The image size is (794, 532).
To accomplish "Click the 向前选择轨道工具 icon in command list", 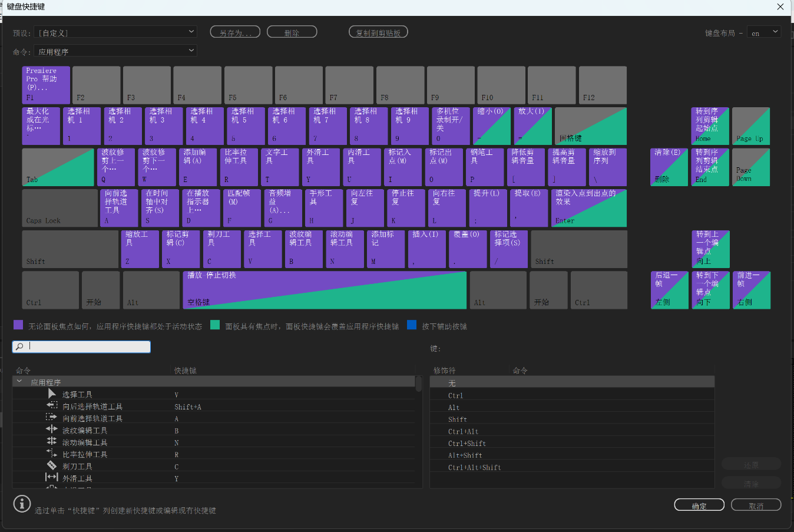I will tap(52, 418).
